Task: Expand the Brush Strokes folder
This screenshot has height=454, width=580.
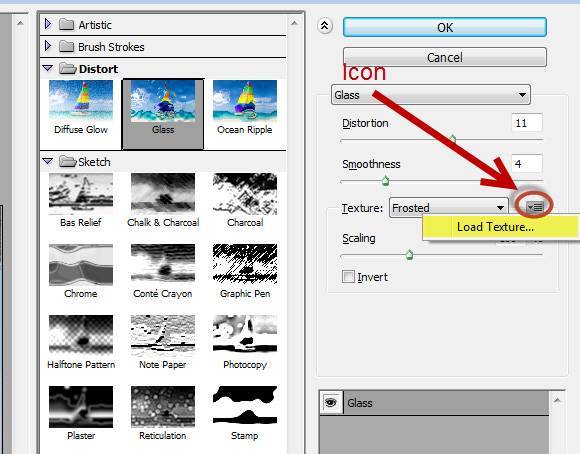Action: click(47, 46)
